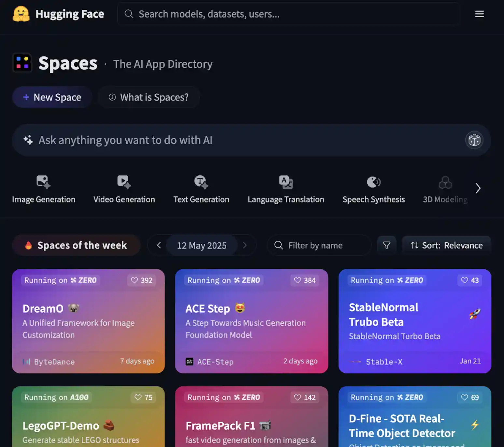Select the Speech Synthesis category icon
Image resolution: width=504 pixels, height=447 pixels.
point(374,182)
